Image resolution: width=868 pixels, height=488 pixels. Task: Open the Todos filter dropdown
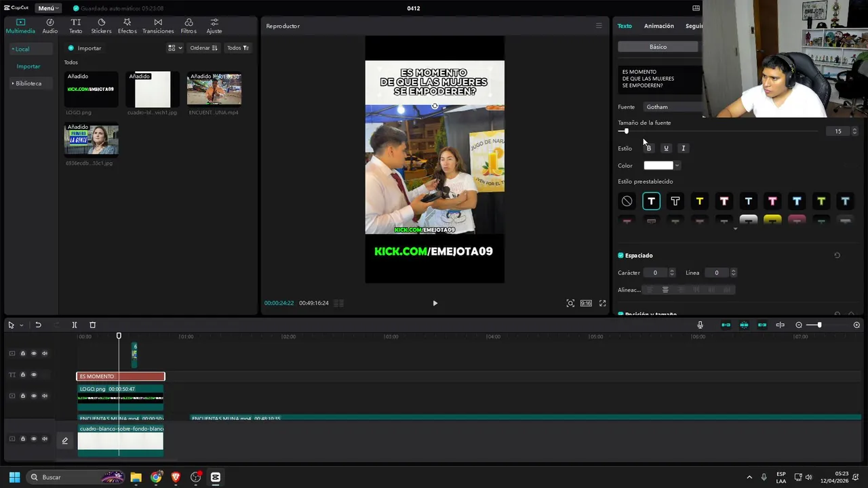tap(237, 48)
